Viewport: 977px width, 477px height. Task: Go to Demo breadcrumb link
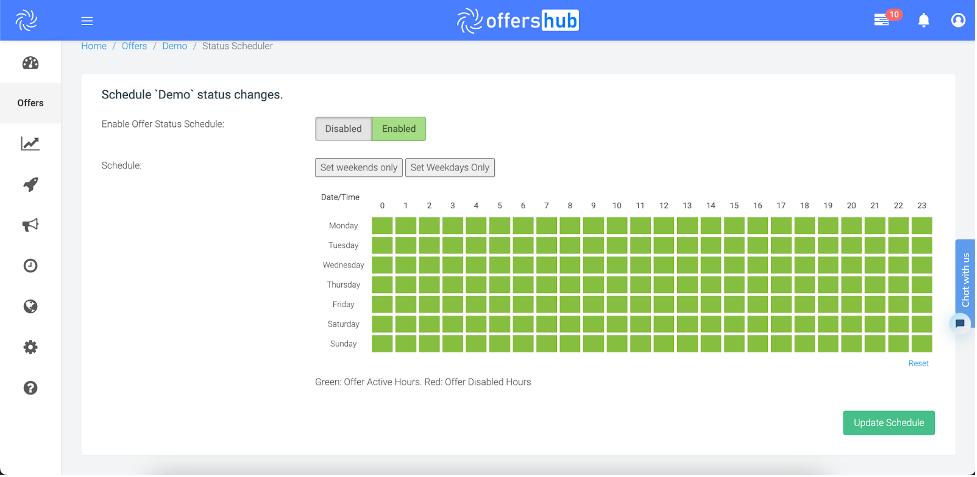point(174,46)
